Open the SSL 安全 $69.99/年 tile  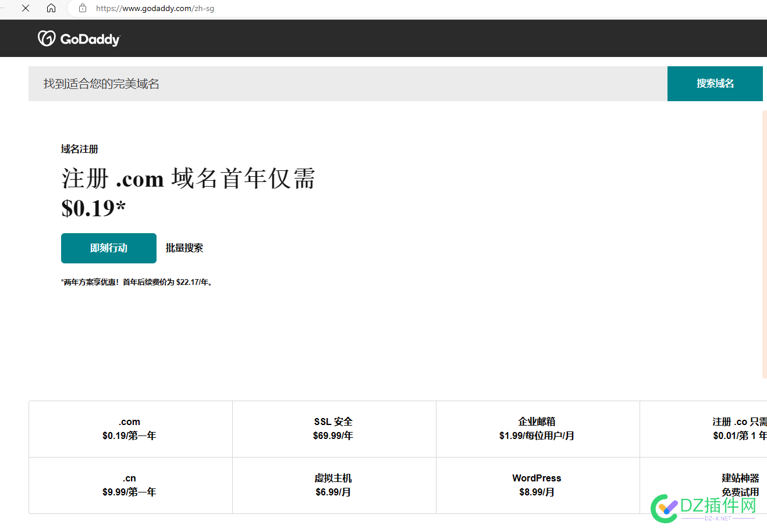(x=334, y=429)
